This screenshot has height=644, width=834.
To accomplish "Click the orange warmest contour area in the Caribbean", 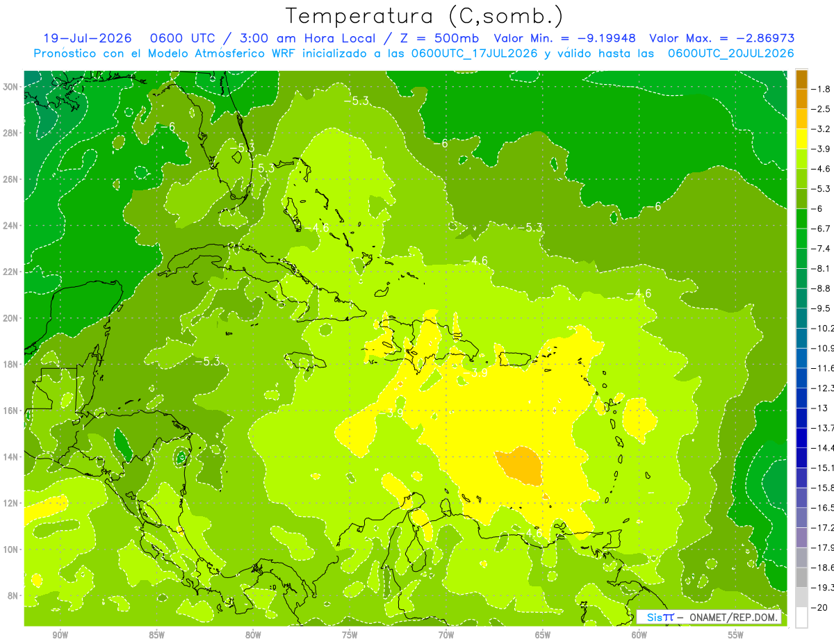I will coord(520,465).
